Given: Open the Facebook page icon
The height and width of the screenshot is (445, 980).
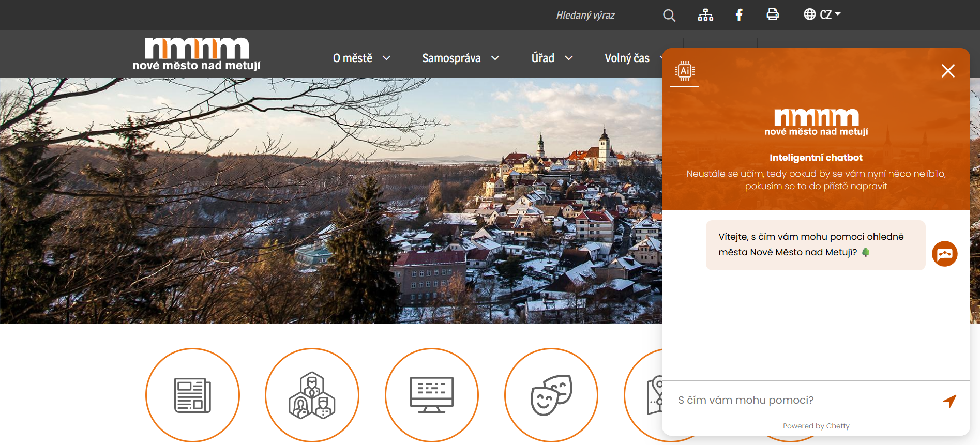Looking at the screenshot, I should [x=739, y=15].
